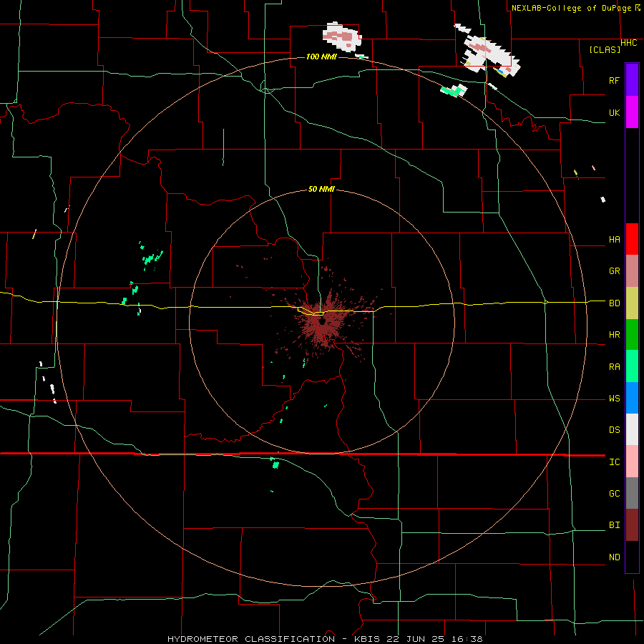The image size is (644, 644).
Task: Click the 'UK' legend label
Action: (615, 112)
